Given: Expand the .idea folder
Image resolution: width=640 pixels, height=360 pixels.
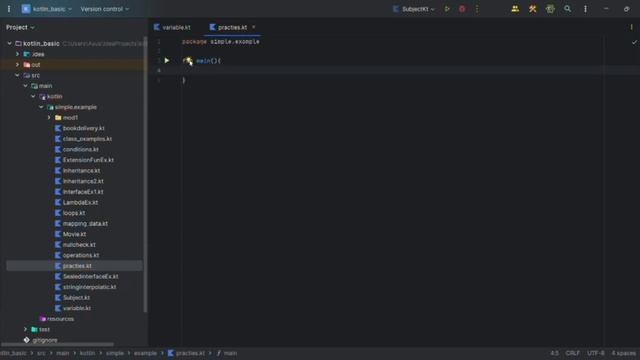Looking at the screenshot, I should pyautogui.click(x=17, y=54).
